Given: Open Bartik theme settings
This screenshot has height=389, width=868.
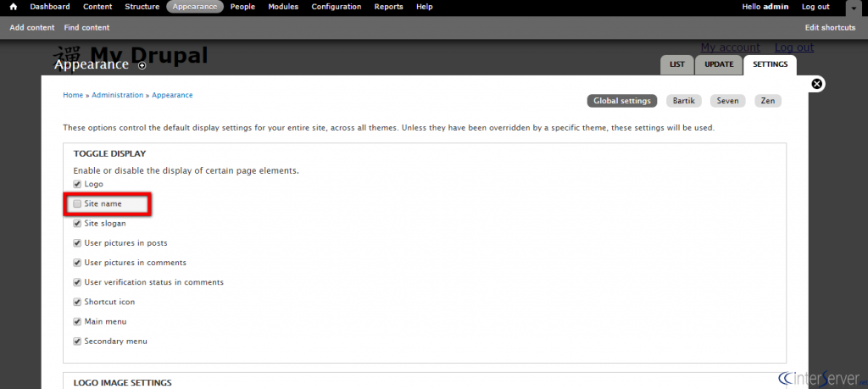Looking at the screenshot, I should pyautogui.click(x=684, y=101).
